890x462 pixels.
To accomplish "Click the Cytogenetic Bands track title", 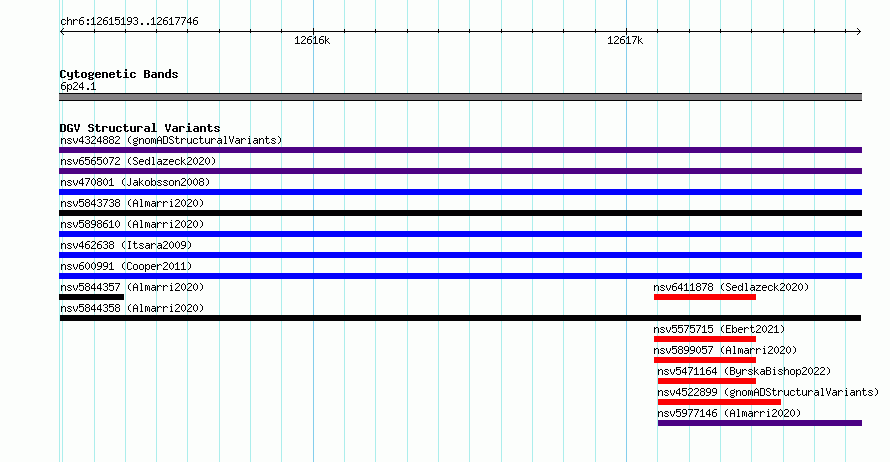I will coord(119,74).
